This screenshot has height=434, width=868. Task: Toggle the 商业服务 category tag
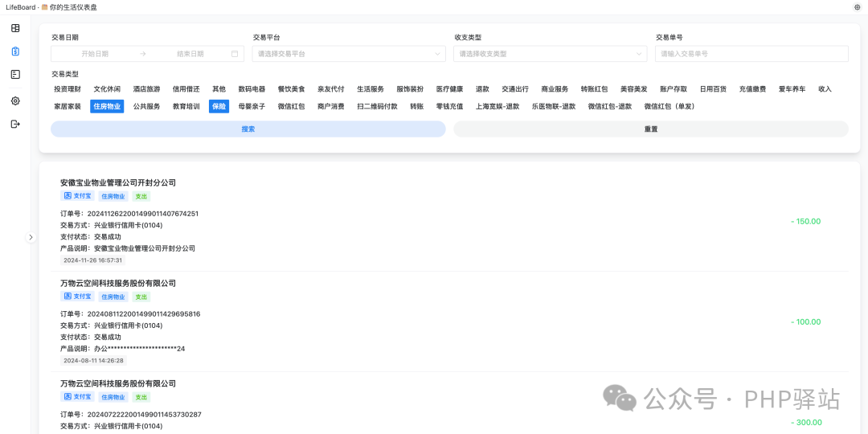coord(555,89)
